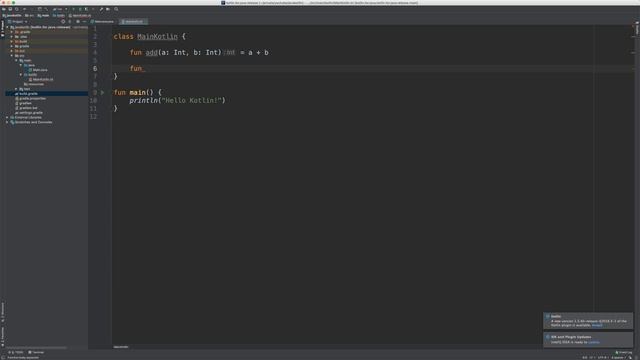This screenshot has height=360, width=640.
Task: Click the UTF-8 encoding status bar widget
Action: pos(602,358)
